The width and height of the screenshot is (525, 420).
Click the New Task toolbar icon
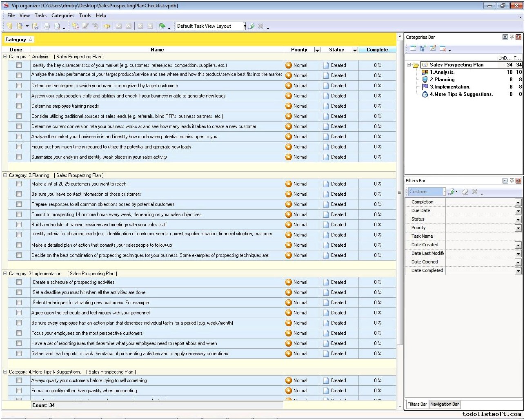[76, 26]
